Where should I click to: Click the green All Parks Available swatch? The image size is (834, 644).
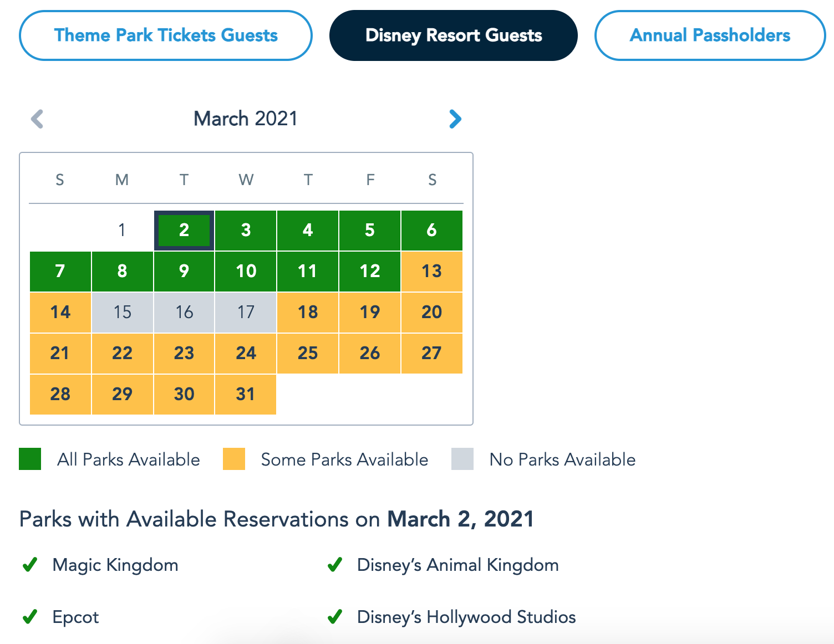click(x=30, y=459)
